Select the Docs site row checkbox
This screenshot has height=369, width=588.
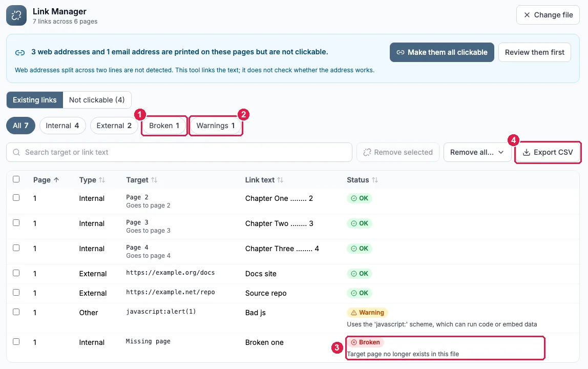pyautogui.click(x=16, y=273)
